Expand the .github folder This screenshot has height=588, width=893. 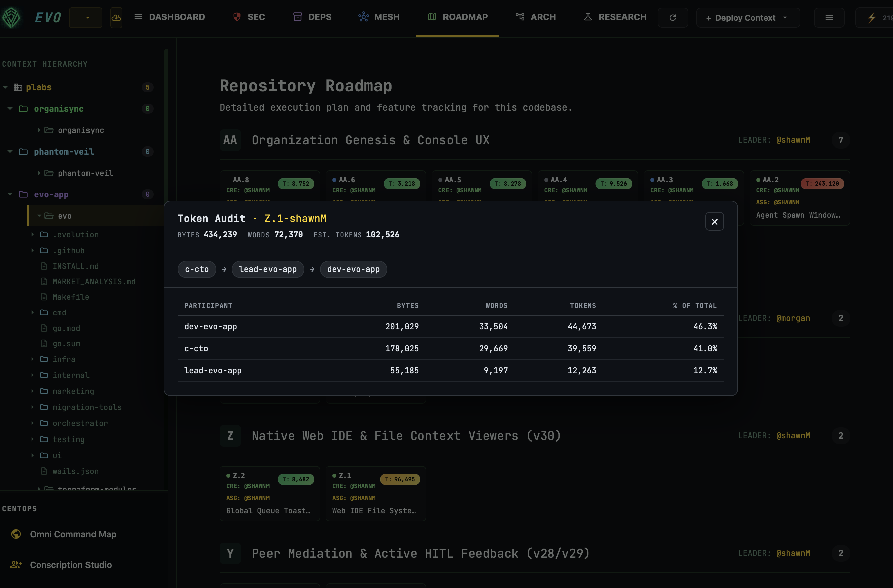[x=33, y=251]
